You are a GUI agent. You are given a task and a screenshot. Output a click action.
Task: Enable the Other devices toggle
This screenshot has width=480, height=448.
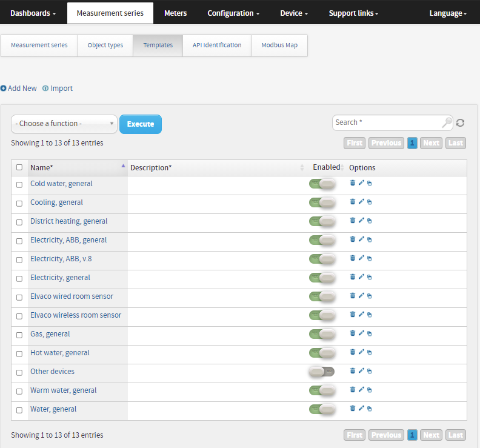click(x=322, y=372)
